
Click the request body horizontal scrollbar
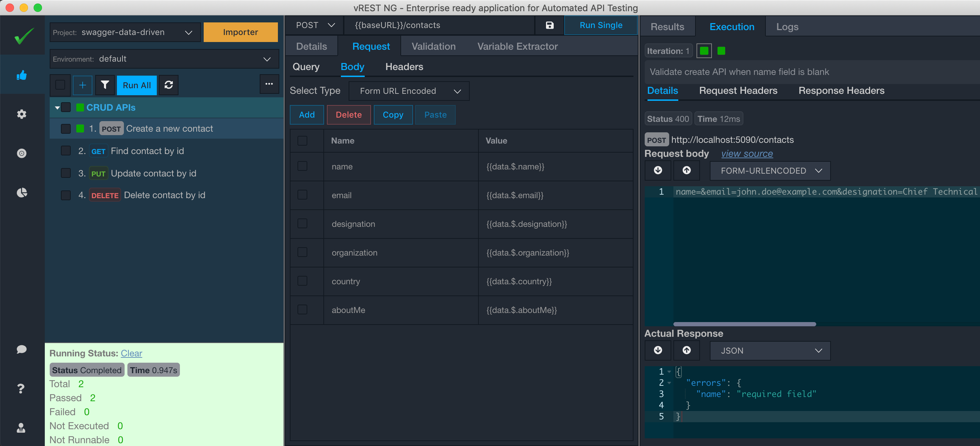click(744, 324)
